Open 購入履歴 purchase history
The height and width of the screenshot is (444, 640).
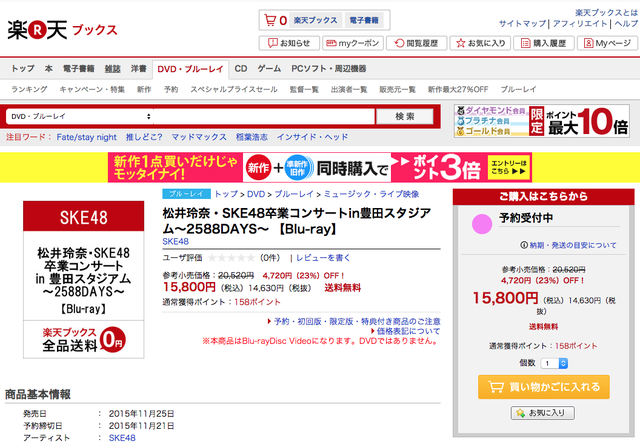(544, 43)
